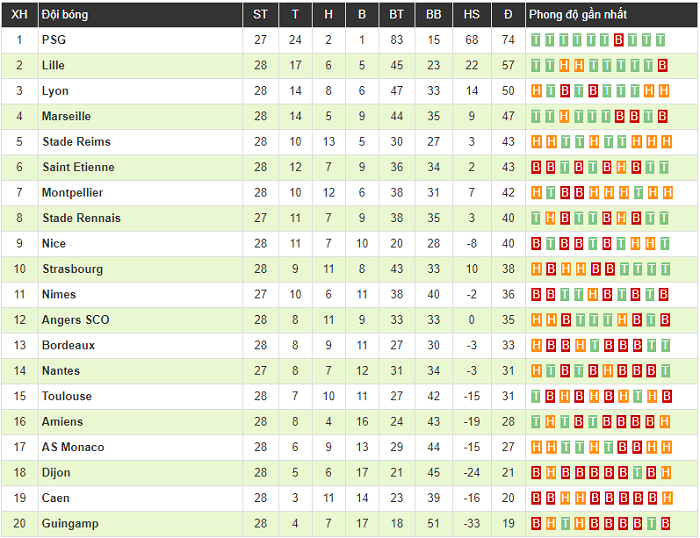The width and height of the screenshot is (700, 538).
Task: Click the Guingamp team link
Action: pos(70,523)
